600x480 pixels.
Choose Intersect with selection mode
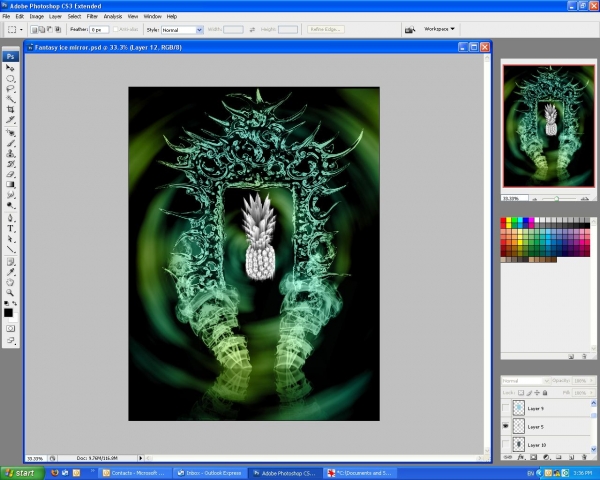(x=58, y=29)
